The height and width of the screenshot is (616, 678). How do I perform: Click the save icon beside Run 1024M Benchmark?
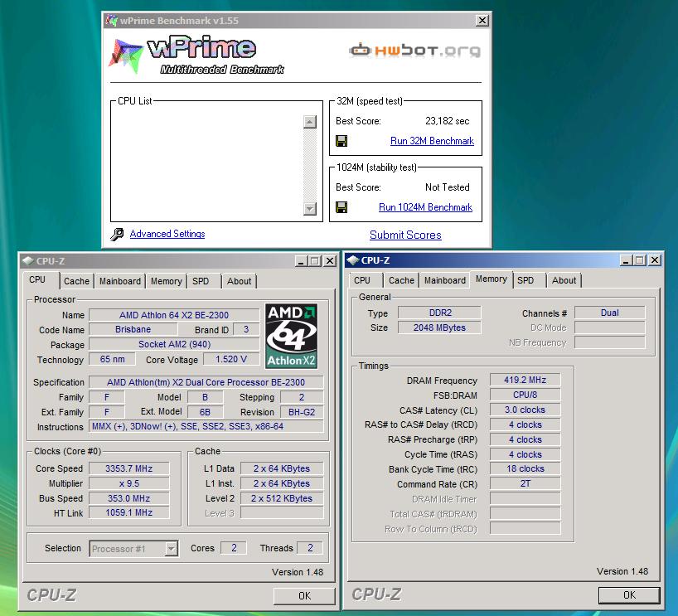[341, 207]
